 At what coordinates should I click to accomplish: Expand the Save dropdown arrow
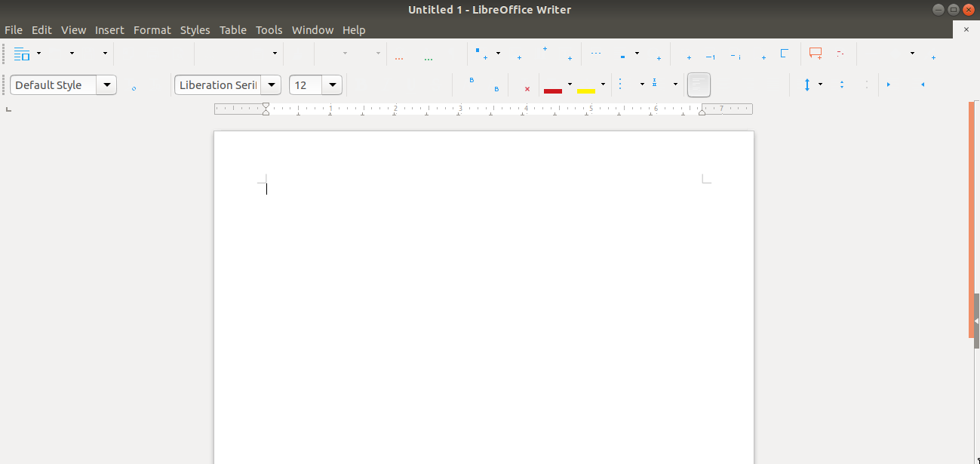click(x=105, y=54)
